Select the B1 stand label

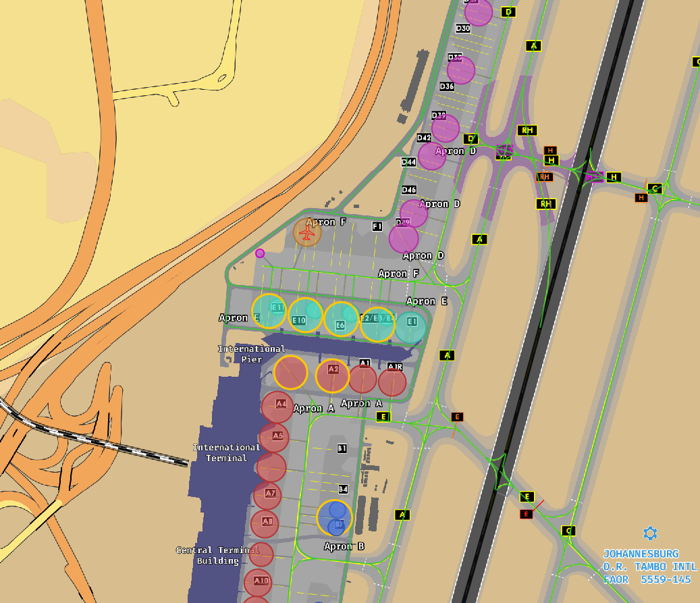pos(342,448)
